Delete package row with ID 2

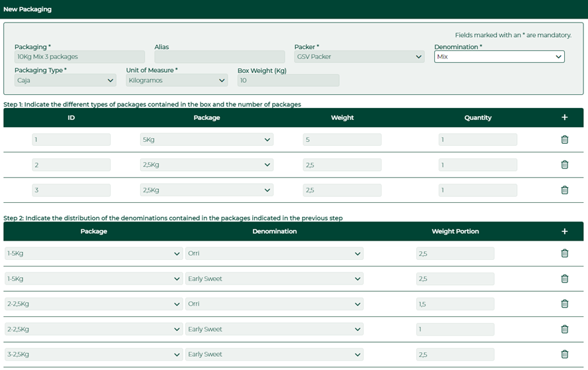pos(564,165)
